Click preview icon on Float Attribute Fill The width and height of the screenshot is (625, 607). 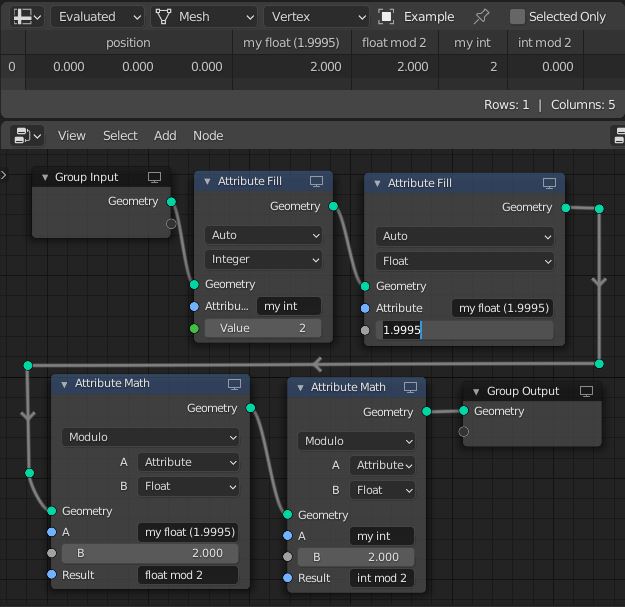click(549, 183)
